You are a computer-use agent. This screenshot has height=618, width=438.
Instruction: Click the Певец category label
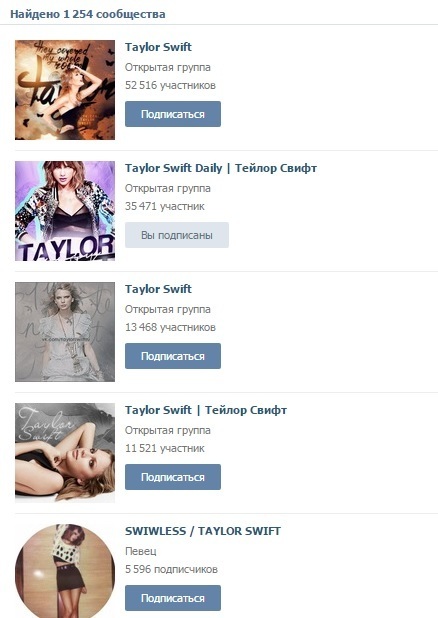tap(141, 551)
